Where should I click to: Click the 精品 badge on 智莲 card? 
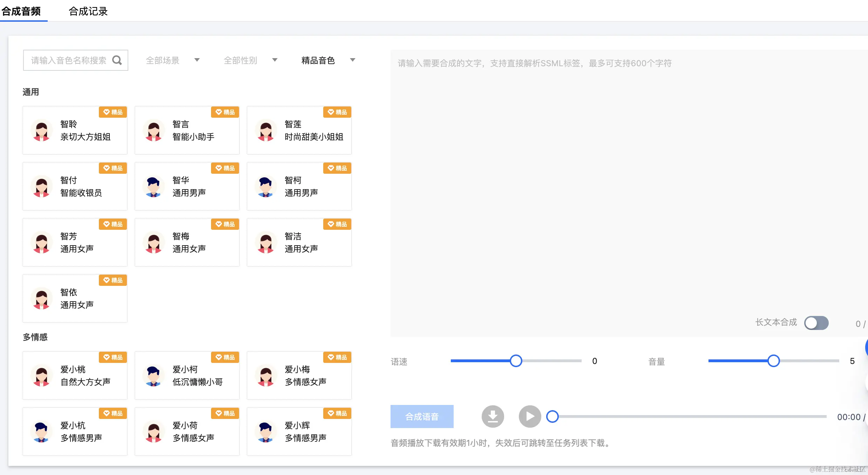pyautogui.click(x=337, y=112)
